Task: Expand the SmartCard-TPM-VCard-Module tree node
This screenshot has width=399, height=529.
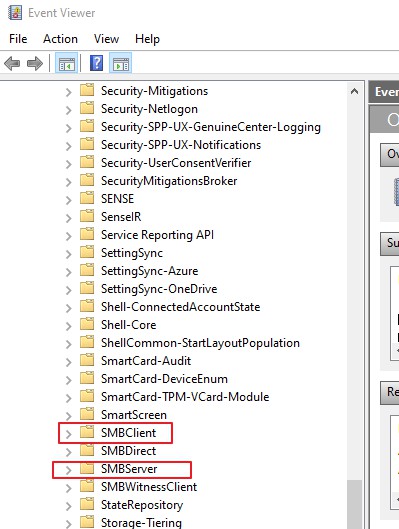Action: coord(68,398)
